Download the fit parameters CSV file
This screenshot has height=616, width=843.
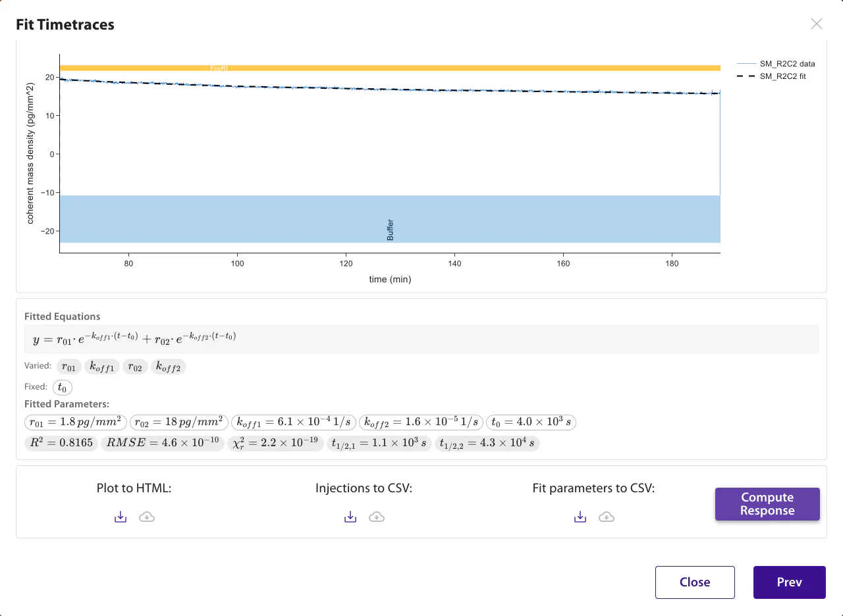click(x=580, y=517)
